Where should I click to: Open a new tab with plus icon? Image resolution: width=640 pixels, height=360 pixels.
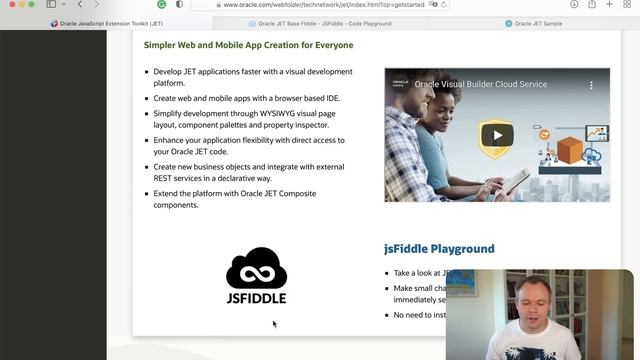609,4
